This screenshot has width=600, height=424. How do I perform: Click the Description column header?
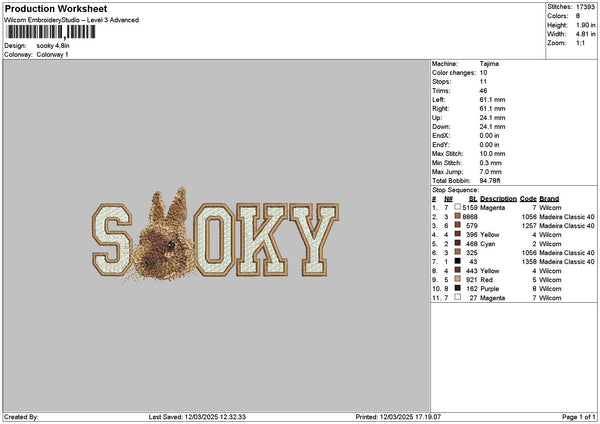498,199
